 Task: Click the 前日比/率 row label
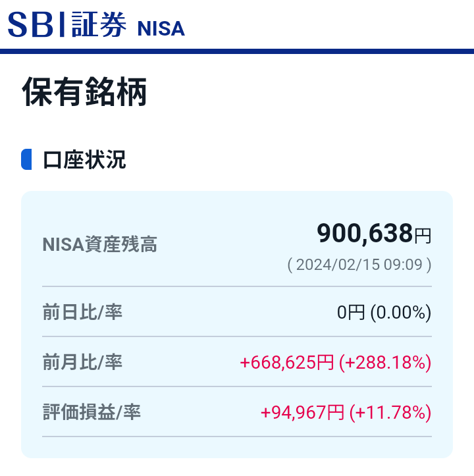click(x=82, y=312)
